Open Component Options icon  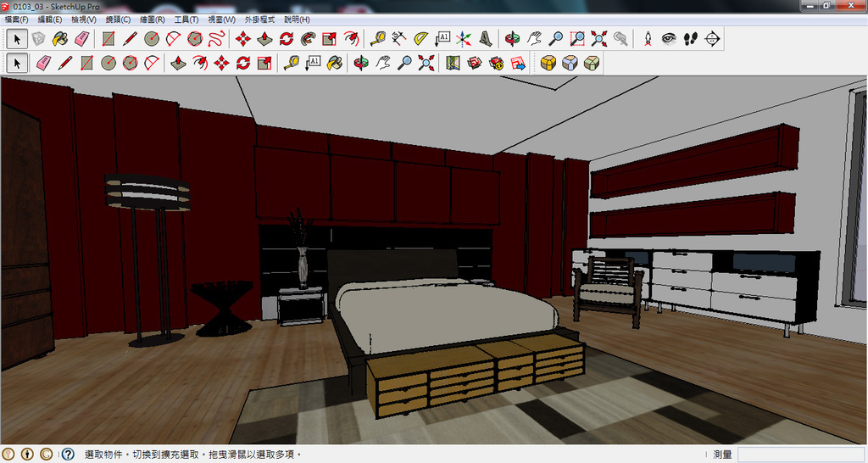point(570,63)
